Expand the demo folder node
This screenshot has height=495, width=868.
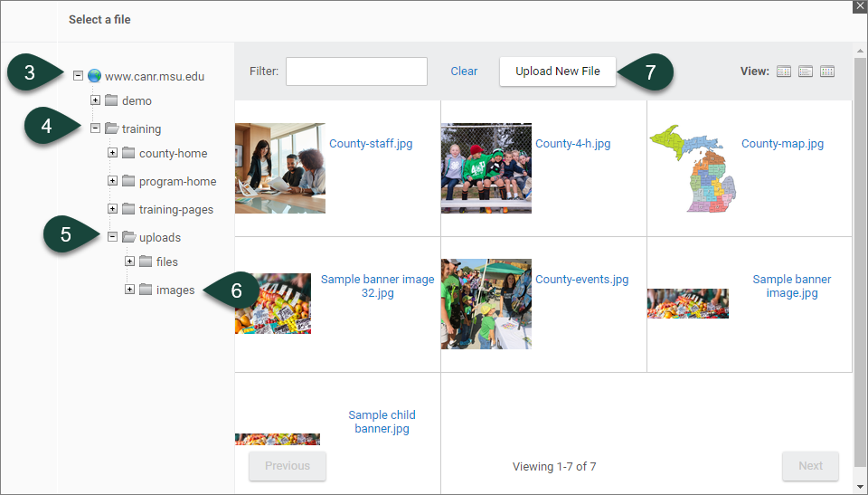95,100
